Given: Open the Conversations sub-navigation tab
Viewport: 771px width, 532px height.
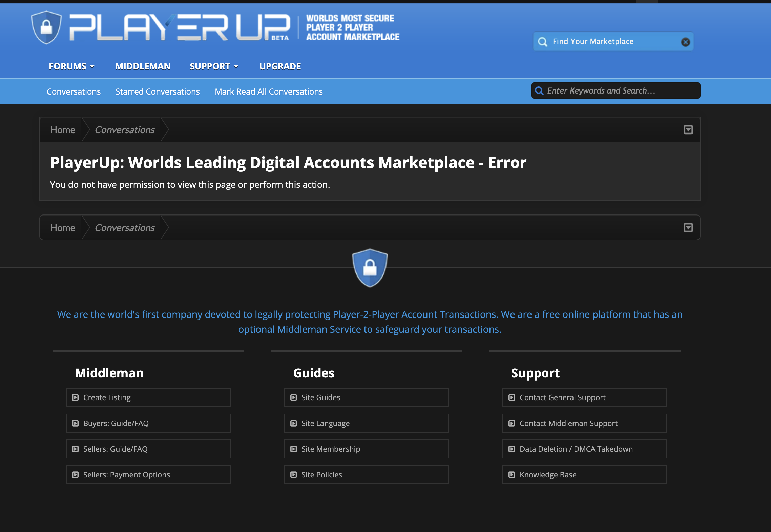Looking at the screenshot, I should click(74, 91).
